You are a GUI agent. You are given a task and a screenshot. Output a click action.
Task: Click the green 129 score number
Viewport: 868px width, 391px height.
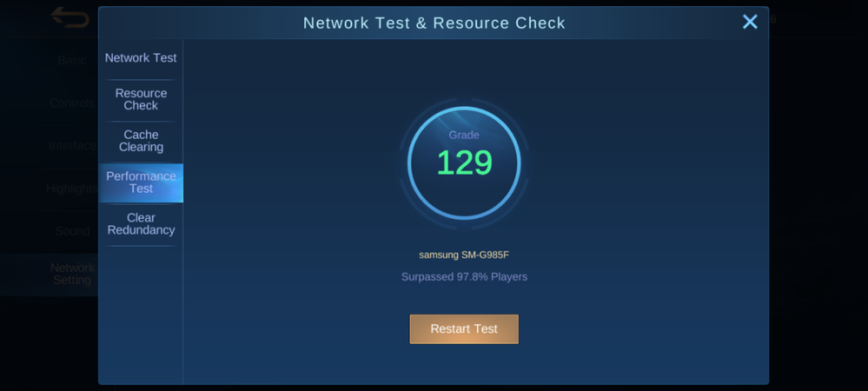coord(464,162)
